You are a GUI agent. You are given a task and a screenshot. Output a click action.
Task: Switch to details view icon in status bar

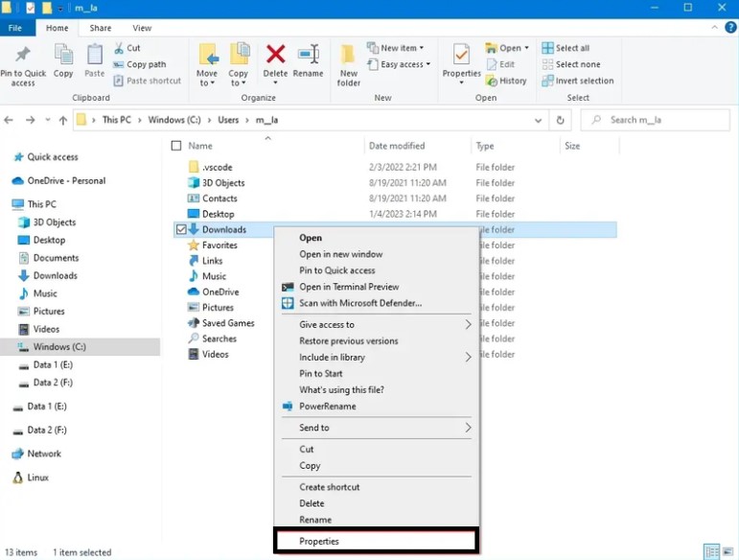pyautogui.click(x=711, y=551)
